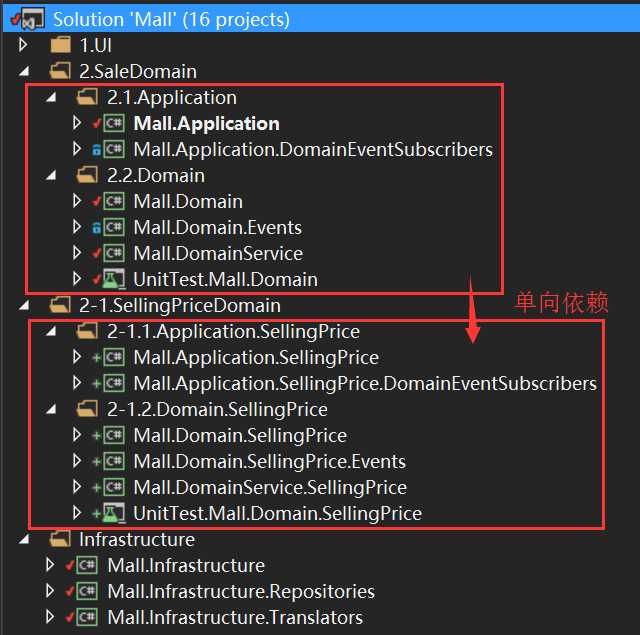
Task: Select the Mall.Application project name
Action: click(207, 124)
